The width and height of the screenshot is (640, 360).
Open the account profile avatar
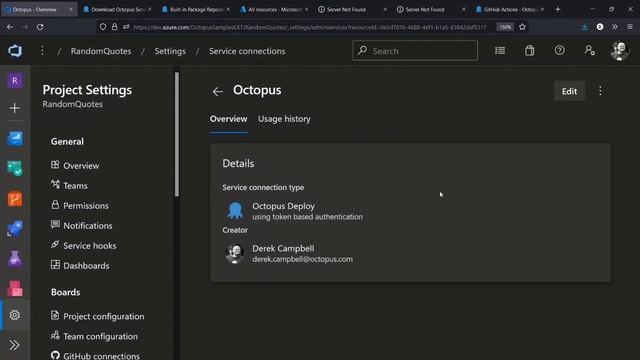[620, 51]
